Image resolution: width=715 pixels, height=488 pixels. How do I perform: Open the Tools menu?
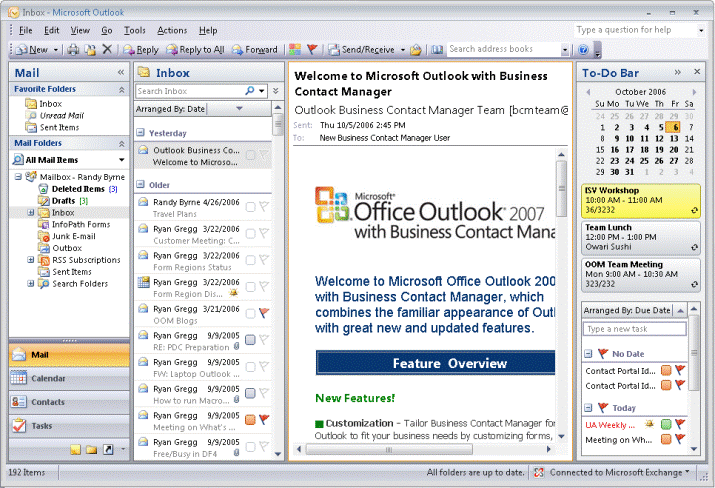point(135,30)
